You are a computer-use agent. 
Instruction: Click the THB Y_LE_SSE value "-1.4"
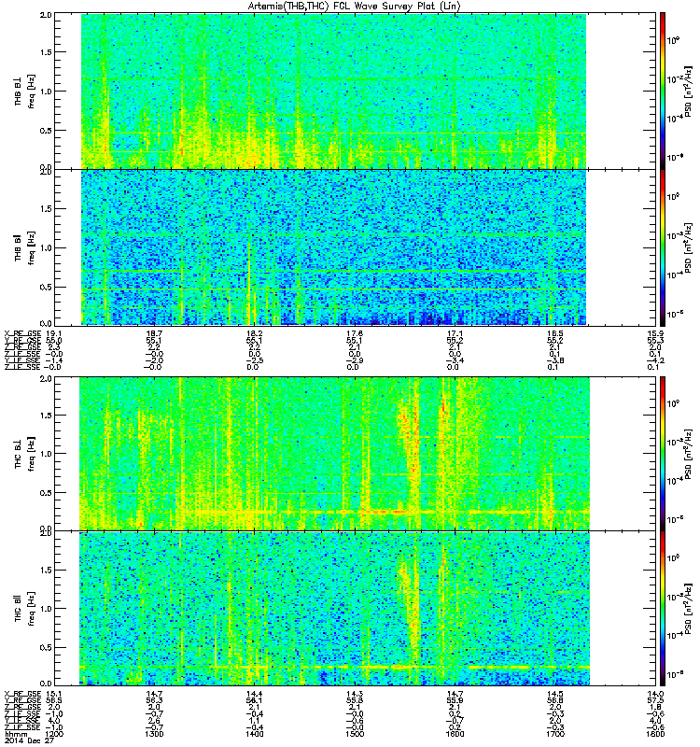pyautogui.click(x=53, y=360)
